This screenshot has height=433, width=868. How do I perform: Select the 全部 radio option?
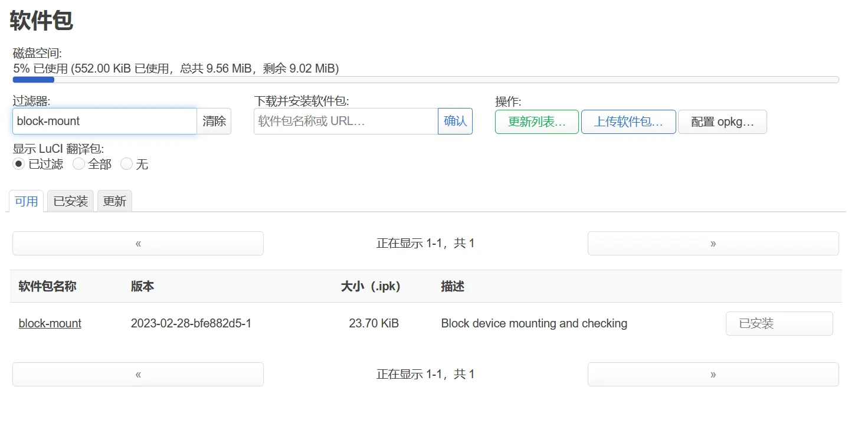click(79, 164)
